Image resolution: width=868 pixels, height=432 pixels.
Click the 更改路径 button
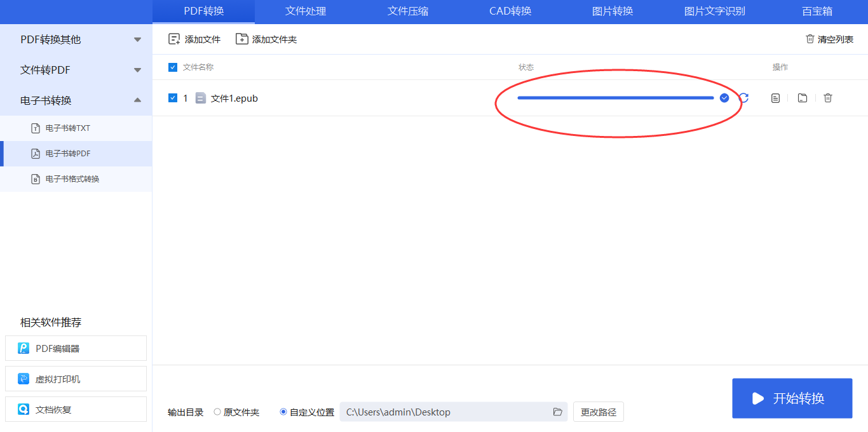[598, 412]
